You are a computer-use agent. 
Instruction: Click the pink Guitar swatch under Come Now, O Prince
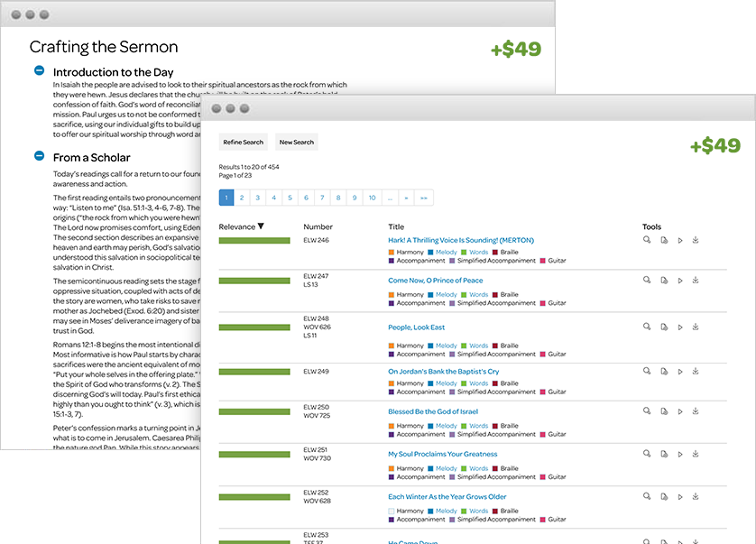(542, 303)
